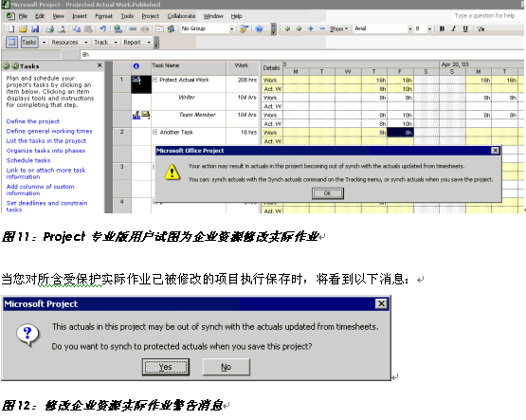Open the Microsoft Project Help icon
This screenshot has width=526, height=420.
point(259,28)
